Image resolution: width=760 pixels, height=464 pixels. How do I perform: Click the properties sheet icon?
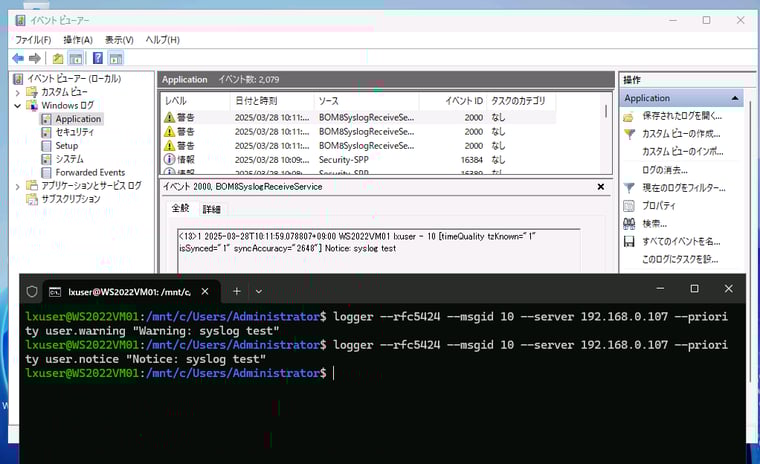click(629, 206)
